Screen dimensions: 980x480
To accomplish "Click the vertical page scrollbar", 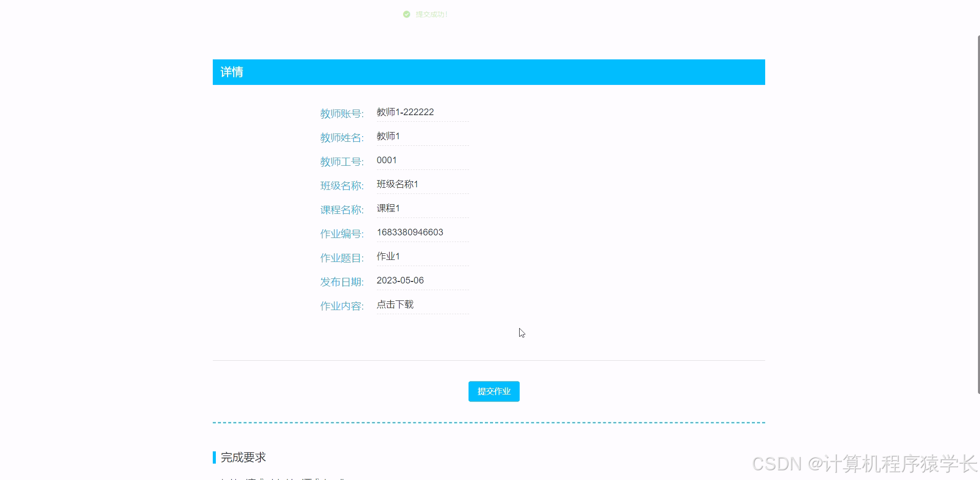I will pos(978,215).
